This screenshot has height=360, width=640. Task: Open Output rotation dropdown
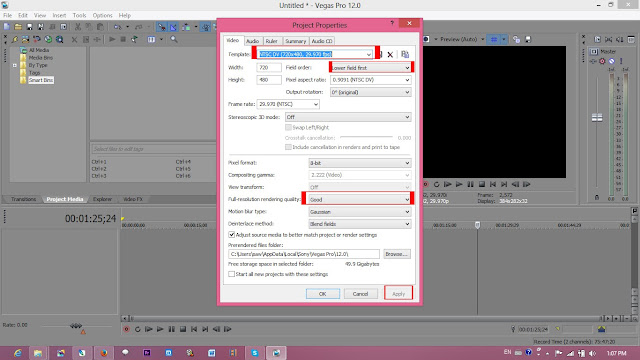click(407, 92)
